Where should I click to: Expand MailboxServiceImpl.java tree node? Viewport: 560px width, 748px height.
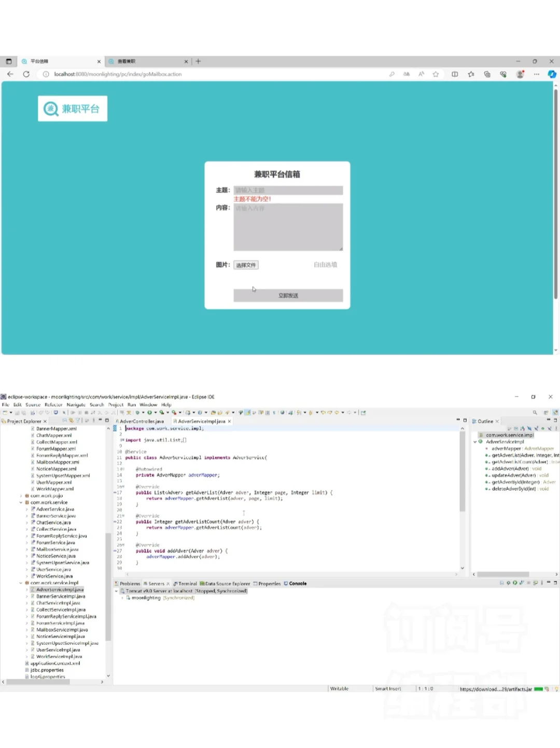[27, 630]
